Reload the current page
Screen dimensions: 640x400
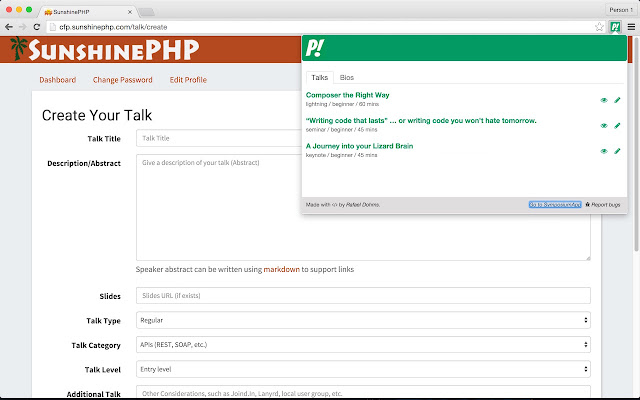click(36, 25)
